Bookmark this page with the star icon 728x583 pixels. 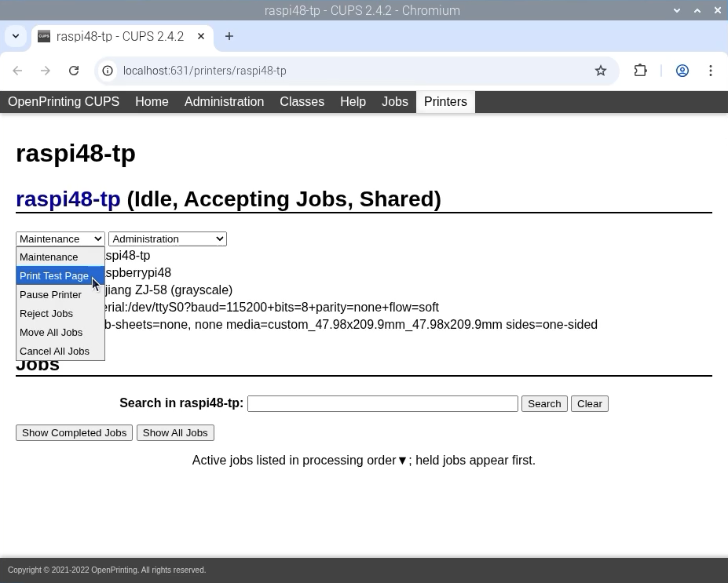tap(600, 71)
